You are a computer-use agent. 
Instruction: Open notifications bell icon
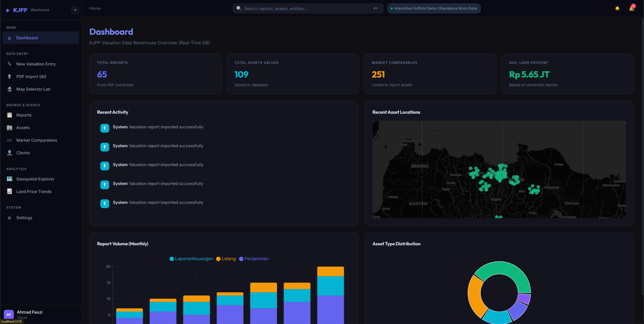point(631,8)
